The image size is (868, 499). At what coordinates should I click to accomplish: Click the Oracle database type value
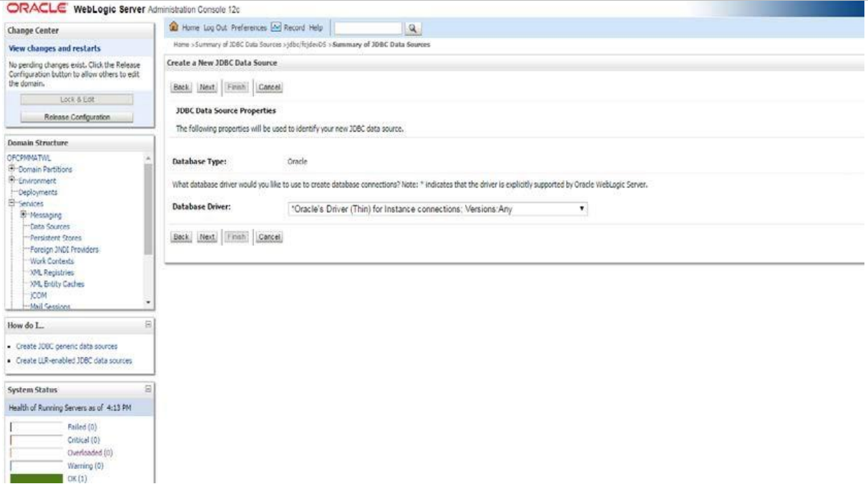click(x=297, y=162)
